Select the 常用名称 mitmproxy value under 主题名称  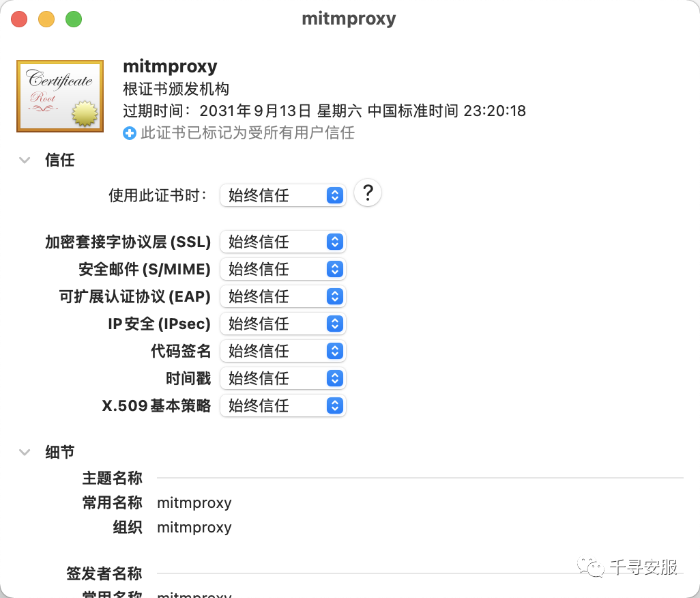(194, 503)
